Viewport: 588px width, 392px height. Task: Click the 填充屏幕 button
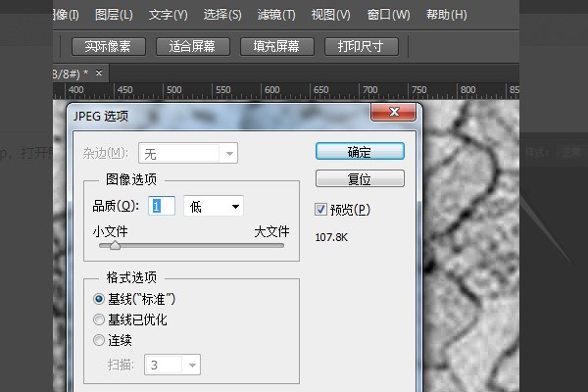276,46
